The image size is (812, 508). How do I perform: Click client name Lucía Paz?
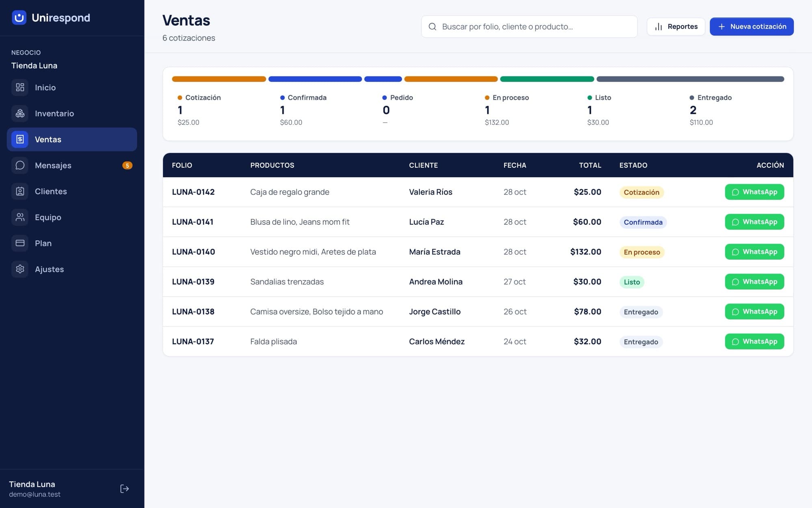pos(426,222)
